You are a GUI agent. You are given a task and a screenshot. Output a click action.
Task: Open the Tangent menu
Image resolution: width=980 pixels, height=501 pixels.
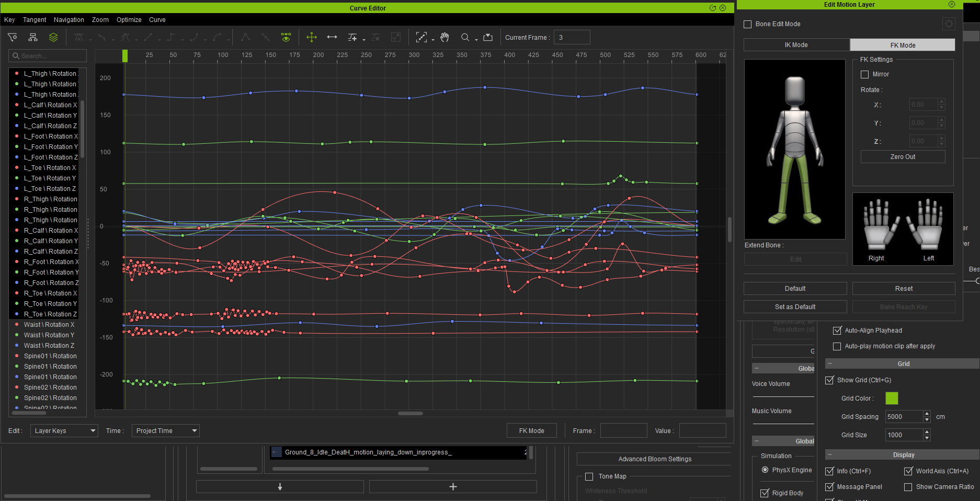point(35,20)
